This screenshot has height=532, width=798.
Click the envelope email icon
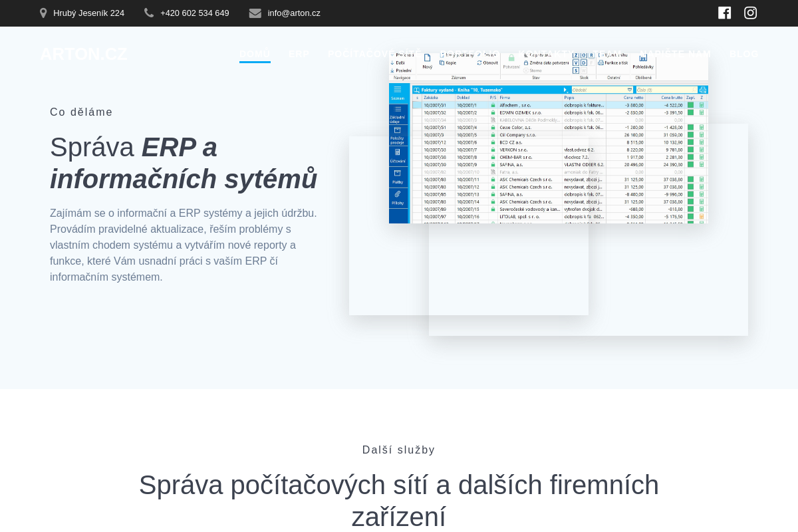pos(255,13)
